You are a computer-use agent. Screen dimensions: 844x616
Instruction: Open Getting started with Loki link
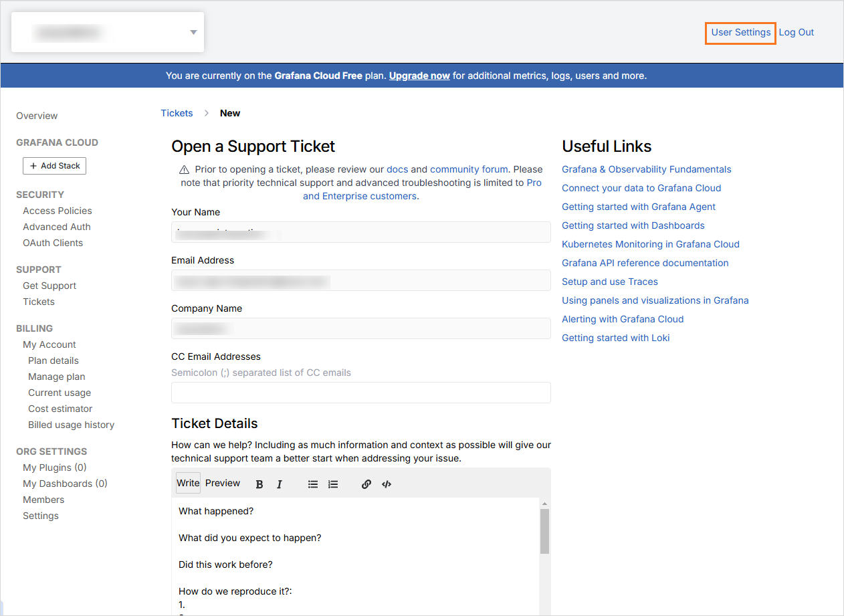tap(616, 338)
